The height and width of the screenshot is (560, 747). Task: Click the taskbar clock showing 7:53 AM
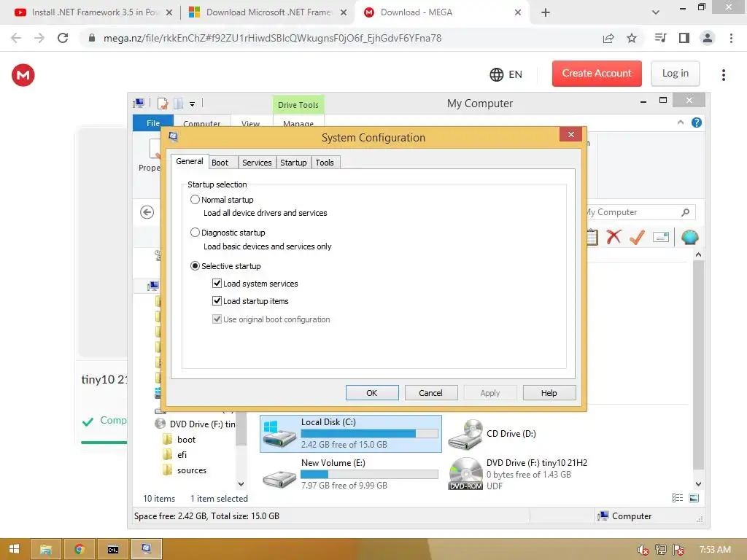[715, 550]
